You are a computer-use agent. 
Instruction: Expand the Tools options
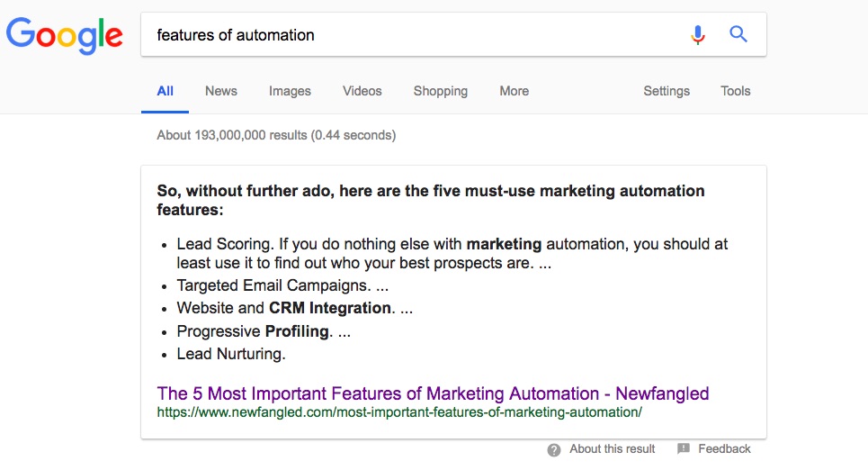click(735, 91)
